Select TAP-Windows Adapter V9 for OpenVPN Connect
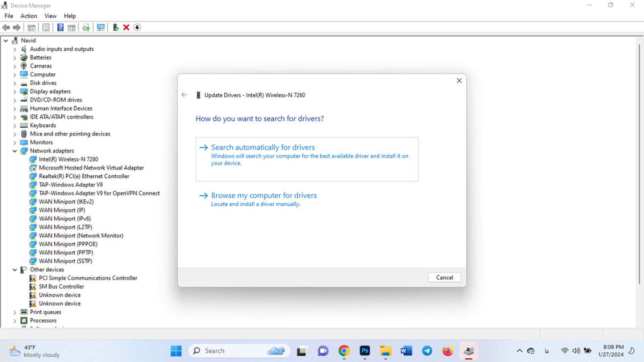The height and width of the screenshot is (362, 644). point(99,193)
